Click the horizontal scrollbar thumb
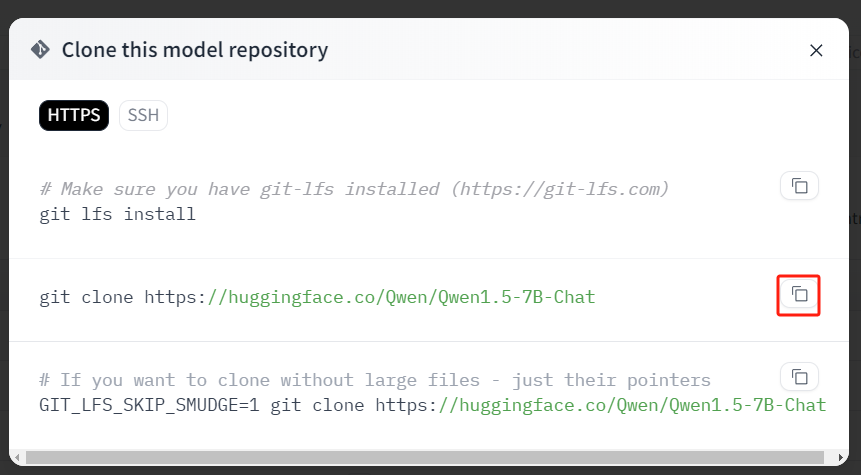The height and width of the screenshot is (475, 861). 424,457
